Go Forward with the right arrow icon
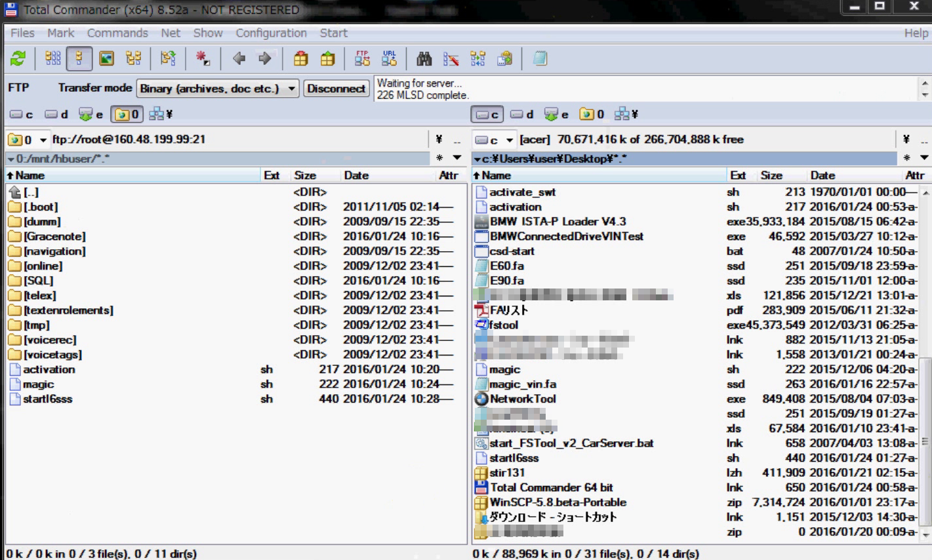 [265, 59]
